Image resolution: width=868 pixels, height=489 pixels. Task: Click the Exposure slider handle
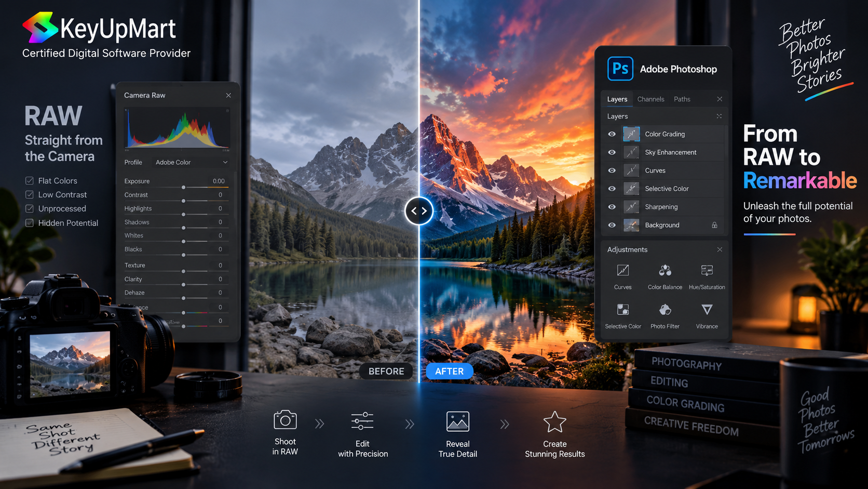(x=183, y=187)
